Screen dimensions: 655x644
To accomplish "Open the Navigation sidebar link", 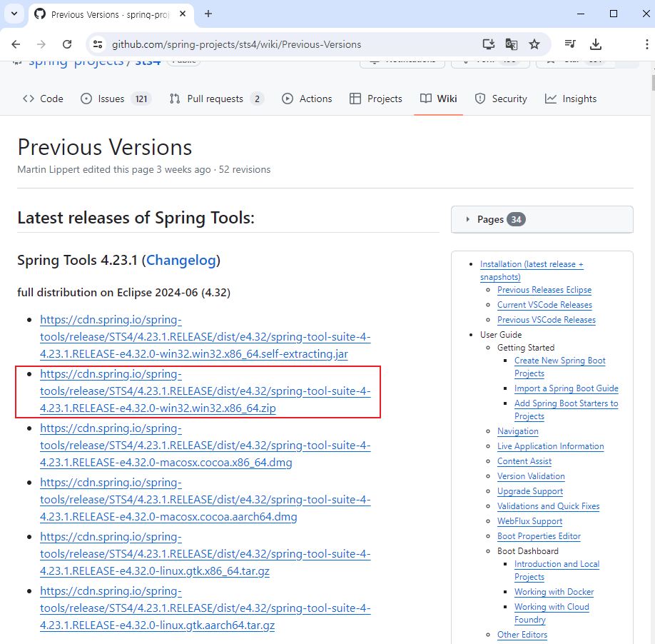I will pos(517,431).
